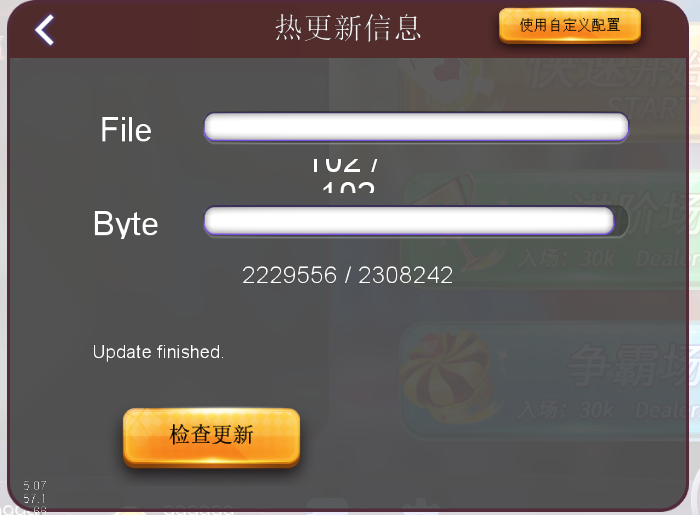Click the 2229556 / 2308242 byte counter
The width and height of the screenshot is (700, 515).
pyautogui.click(x=347, y=275)
